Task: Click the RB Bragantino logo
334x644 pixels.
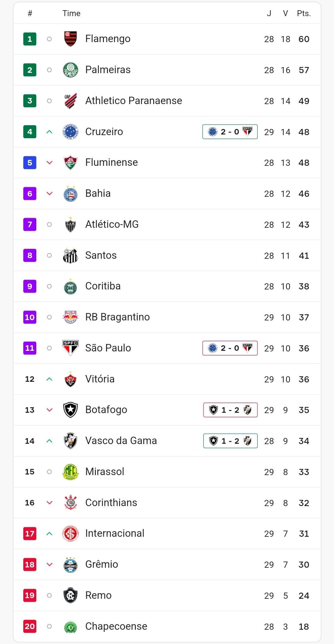Action: tap(70, 317)
